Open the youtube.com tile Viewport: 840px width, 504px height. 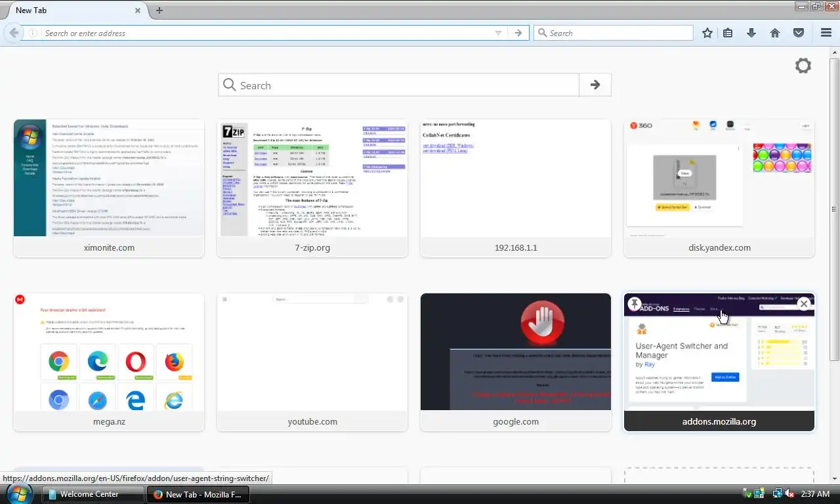pyautogui.click(x=312, y=362)
